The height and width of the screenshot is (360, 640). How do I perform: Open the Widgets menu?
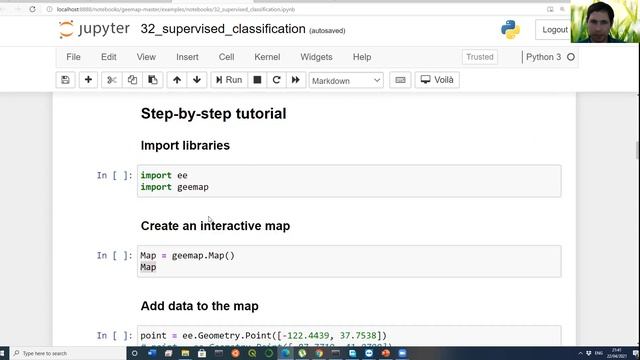(x=316, y=57)
